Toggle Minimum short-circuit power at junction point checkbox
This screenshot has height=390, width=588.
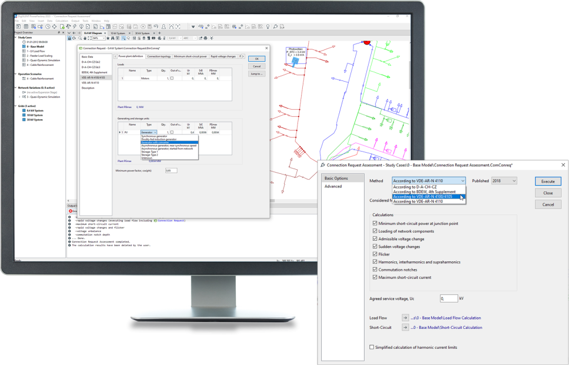click(x=375, y=223)
